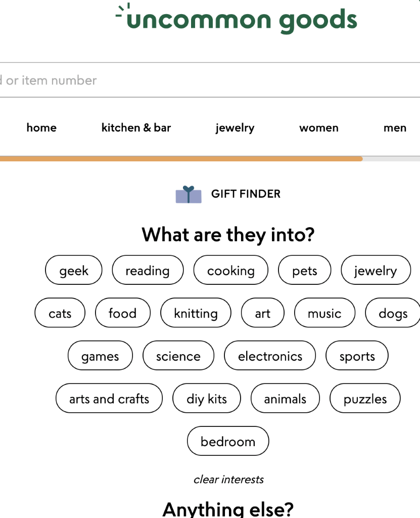The image size is (420, 518).
Task: Toggle the science interest pill
Action: tap(178, 356)
